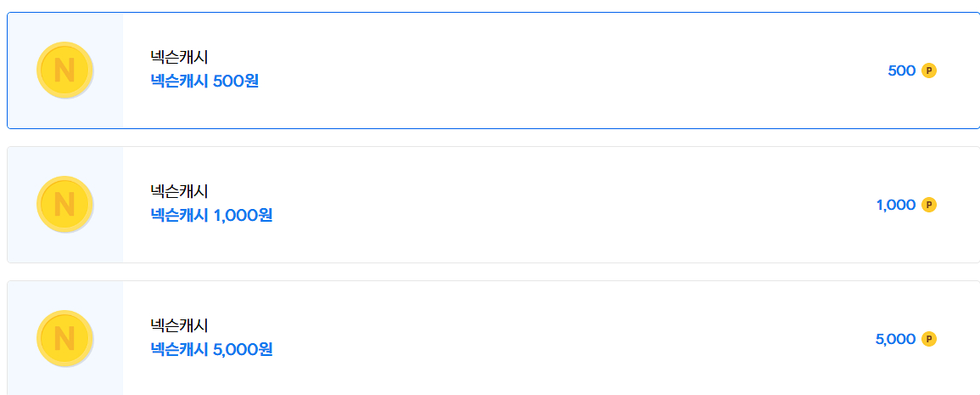This screenshot has height=395, width=980.
Task: Select the 1,000원 card's empty middle area
Action: [563, 205]
